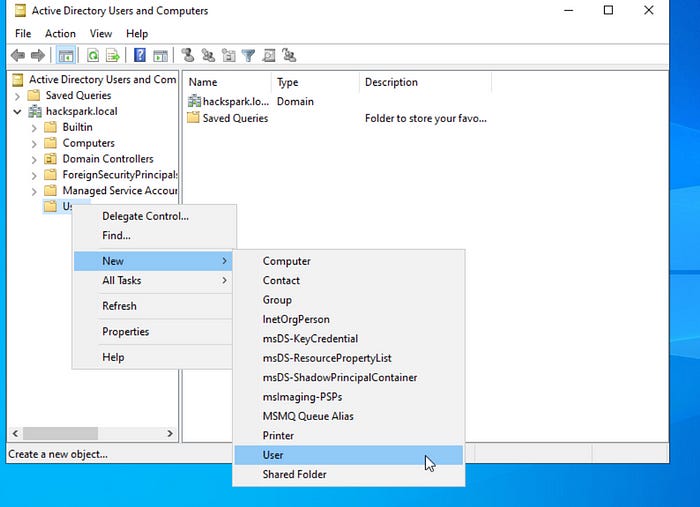Image resolution: width=700 pixels, height=507 pixels.
Task: Choose Find... from context menu
Action: click(x=153, y=236)
